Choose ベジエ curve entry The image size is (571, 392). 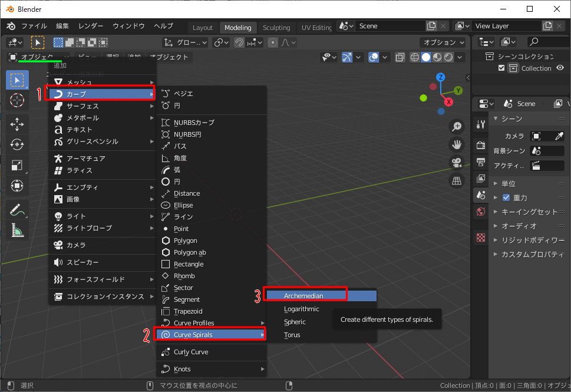coord(211,94)
